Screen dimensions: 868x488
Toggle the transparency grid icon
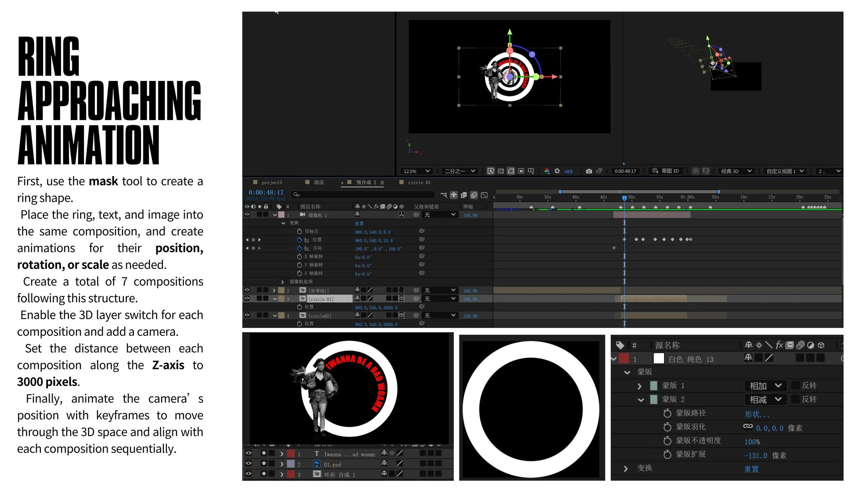501,171
